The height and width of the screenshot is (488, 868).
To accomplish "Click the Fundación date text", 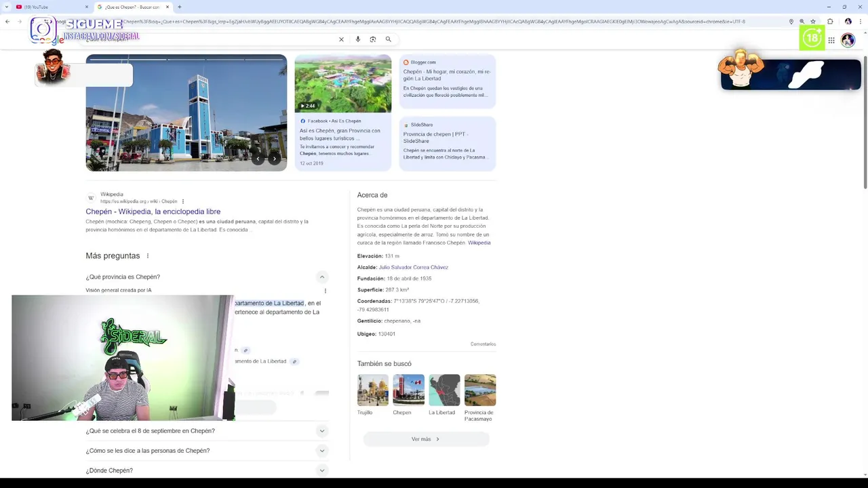I will pyautogui.click(x=409, y=279).
